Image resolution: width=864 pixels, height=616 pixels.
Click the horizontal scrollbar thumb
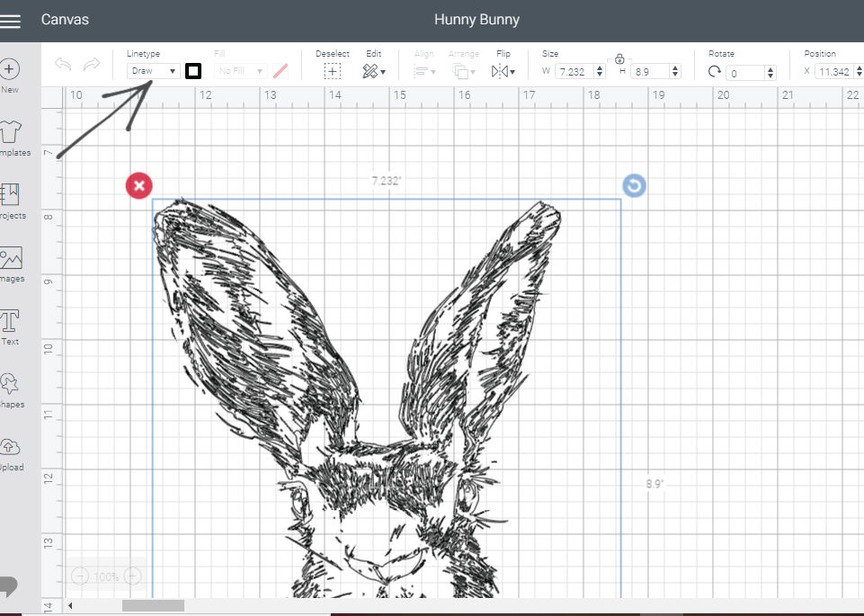click(x=153, y=605)
